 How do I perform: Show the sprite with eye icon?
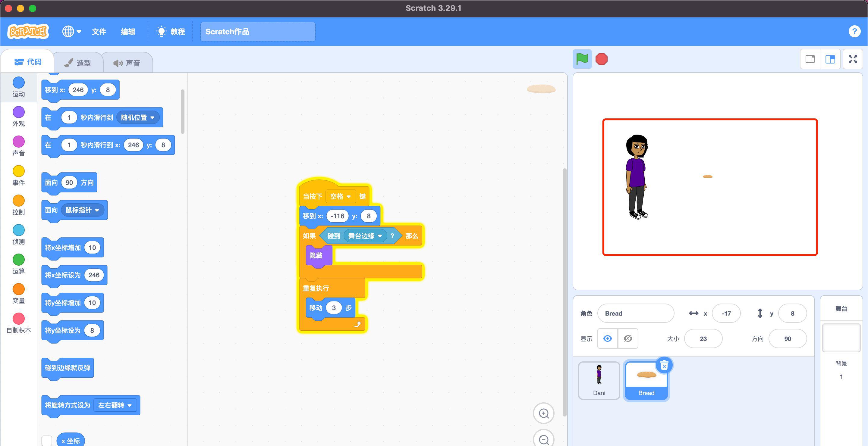(x=608, y=338)
